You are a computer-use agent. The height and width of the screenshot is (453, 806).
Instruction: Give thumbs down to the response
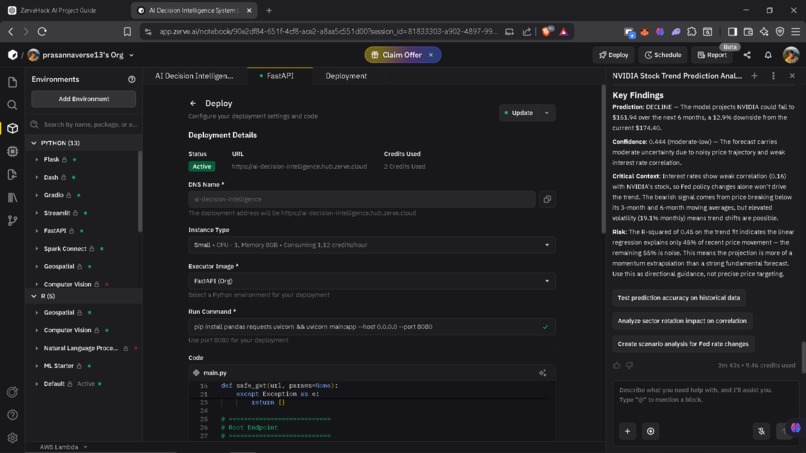coord(629,366)
